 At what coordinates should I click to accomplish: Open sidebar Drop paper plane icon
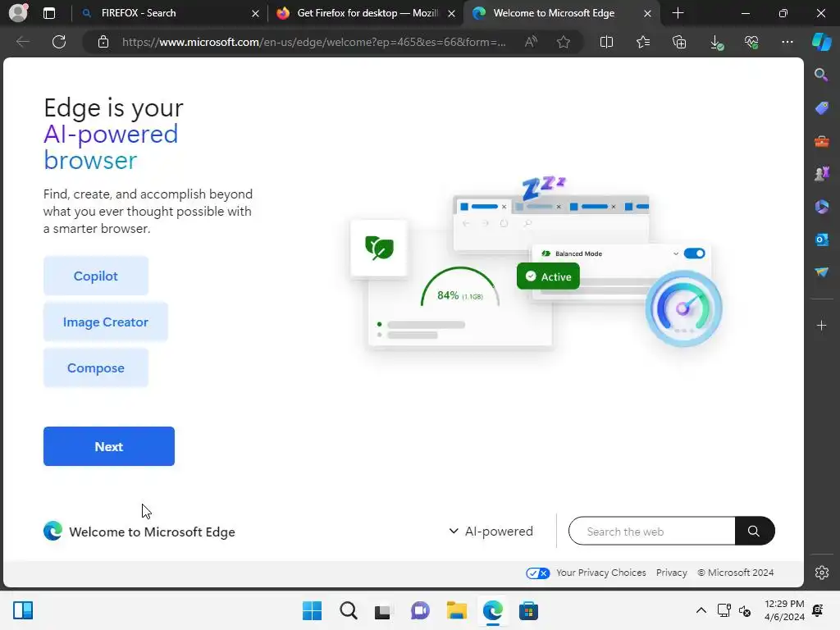click(821, 272)
